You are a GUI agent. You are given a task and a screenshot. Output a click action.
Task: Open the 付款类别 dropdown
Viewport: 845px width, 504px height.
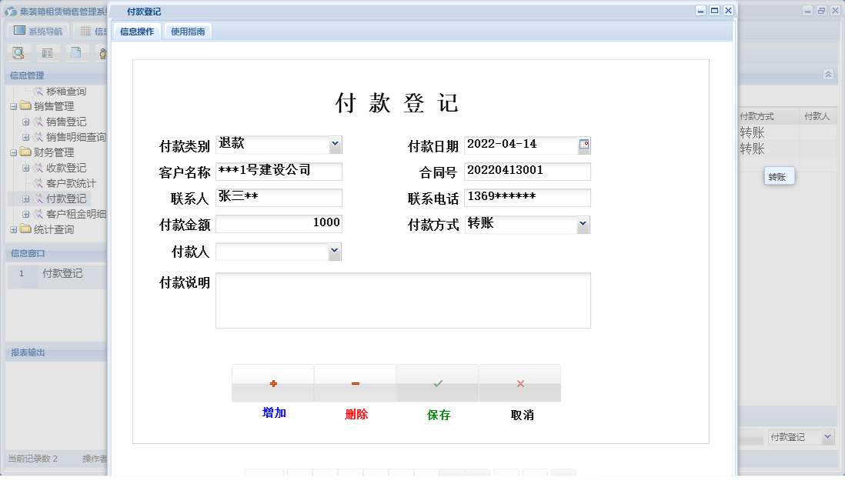coord(334,145)
